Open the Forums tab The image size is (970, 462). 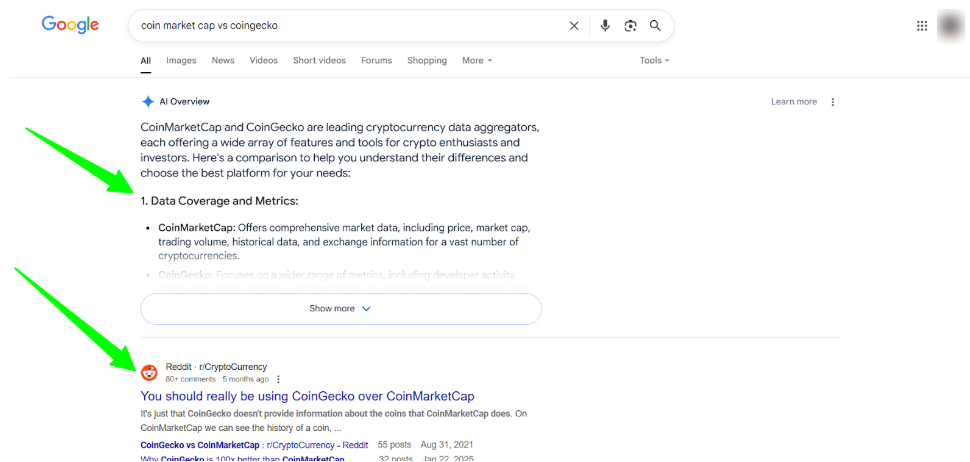pyautogui.click(x=377, y=61)
